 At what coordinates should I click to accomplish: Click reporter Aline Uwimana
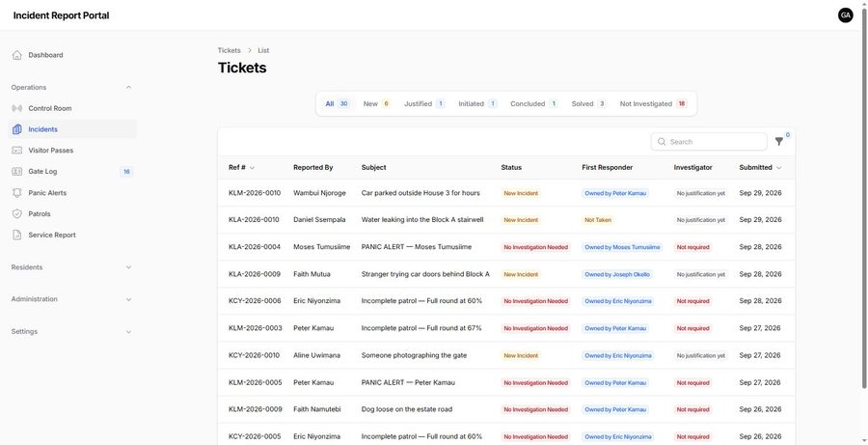[x=316, y=355]
